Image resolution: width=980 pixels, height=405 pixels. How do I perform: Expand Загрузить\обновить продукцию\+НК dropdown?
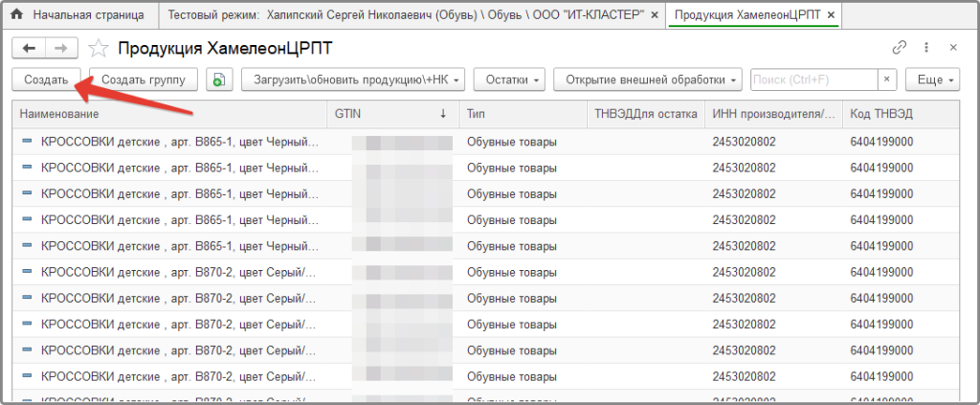pos(354,80)
